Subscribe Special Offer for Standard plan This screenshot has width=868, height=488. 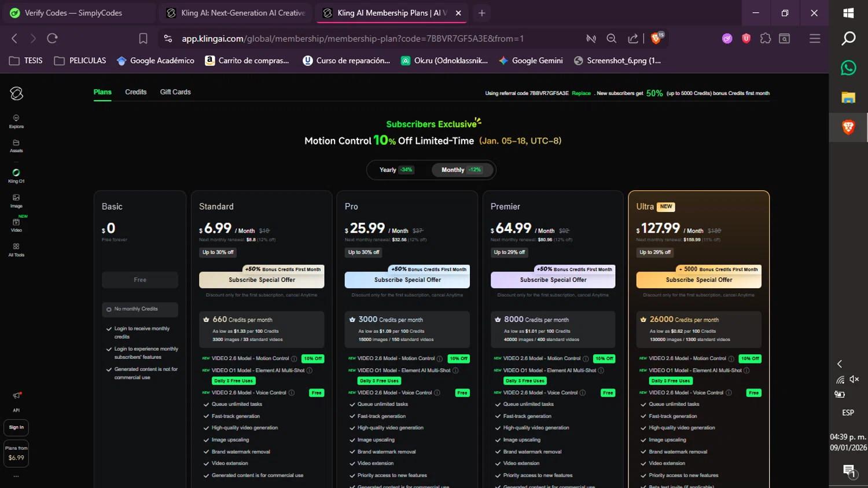click(262, 280)
